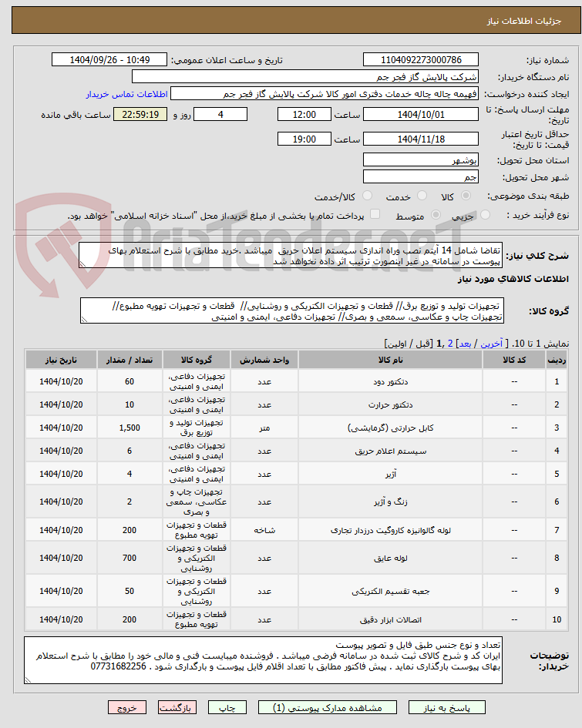Click the resize handle of goods group box
This screenshot has height=728, width=582.
(84, 320)
